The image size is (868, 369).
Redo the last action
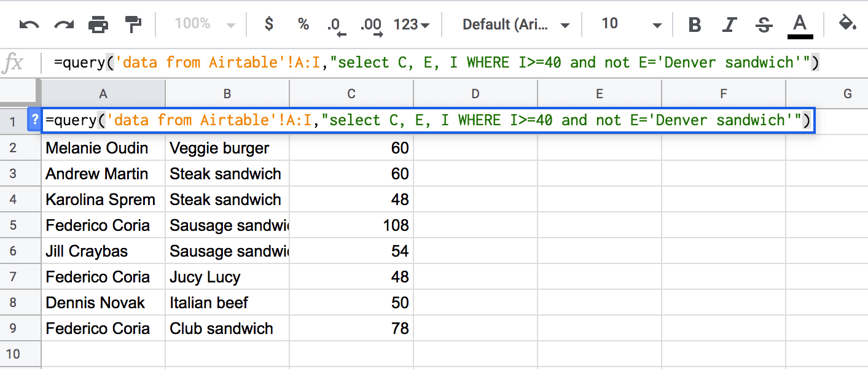64,25
